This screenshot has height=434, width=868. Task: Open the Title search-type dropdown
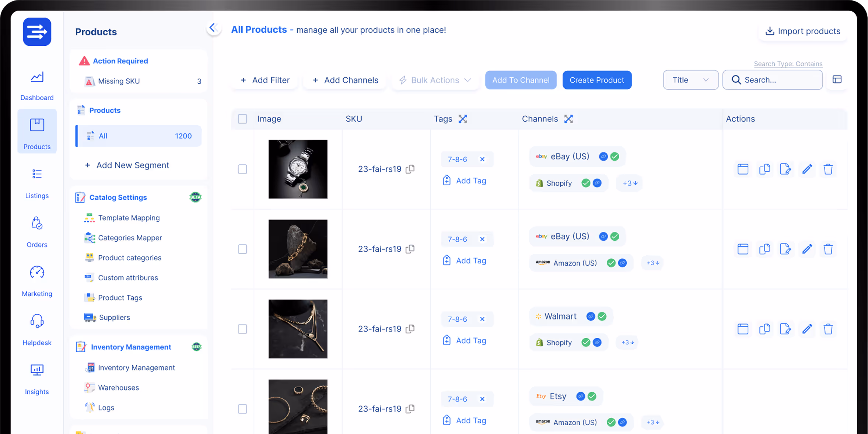pos(690,80)
